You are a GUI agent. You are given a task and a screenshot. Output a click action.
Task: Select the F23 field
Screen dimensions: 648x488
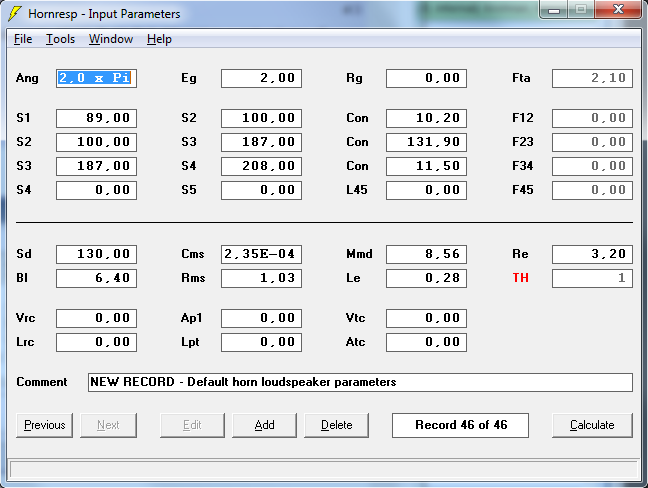592,142
